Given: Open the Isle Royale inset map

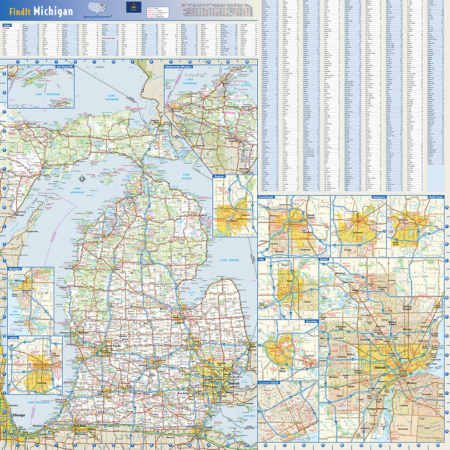Looking at the screenshot, I should (41, 87).
